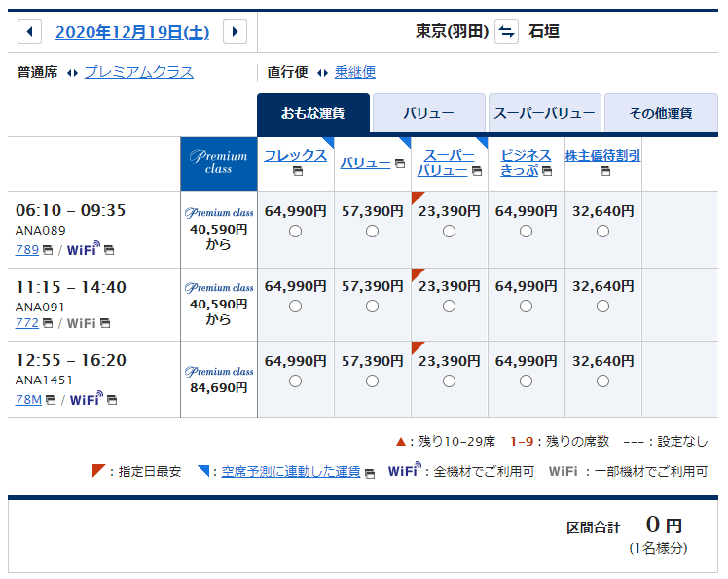Open popup icon beside 空席予測に連動した運賃 legend

tap(370, 474)
